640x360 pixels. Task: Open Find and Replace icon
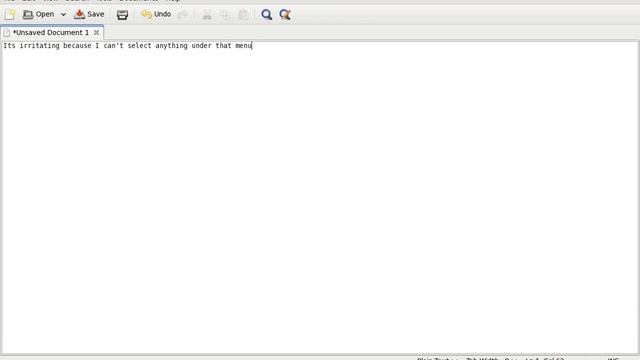[285, 15]
